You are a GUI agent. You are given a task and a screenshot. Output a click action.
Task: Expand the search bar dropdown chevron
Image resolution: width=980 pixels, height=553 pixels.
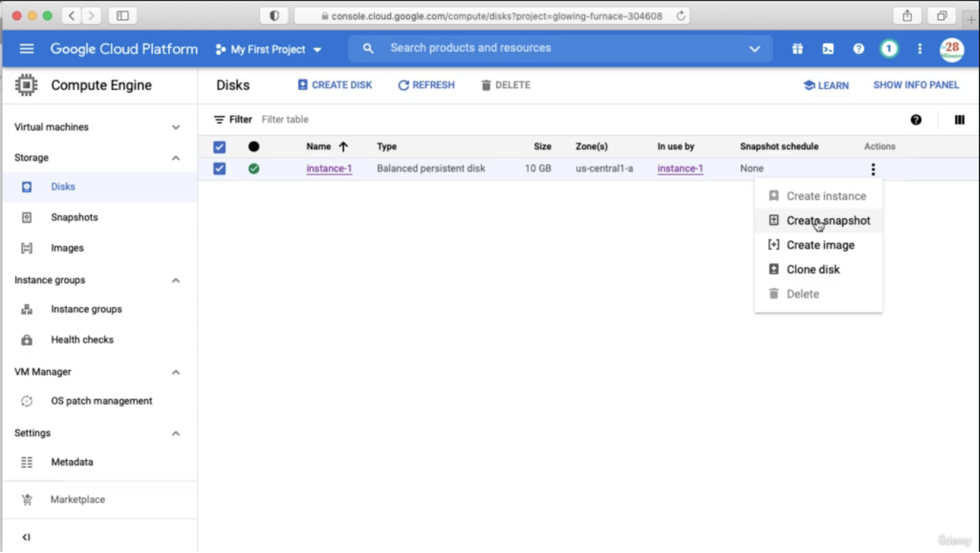click(754, 49)
